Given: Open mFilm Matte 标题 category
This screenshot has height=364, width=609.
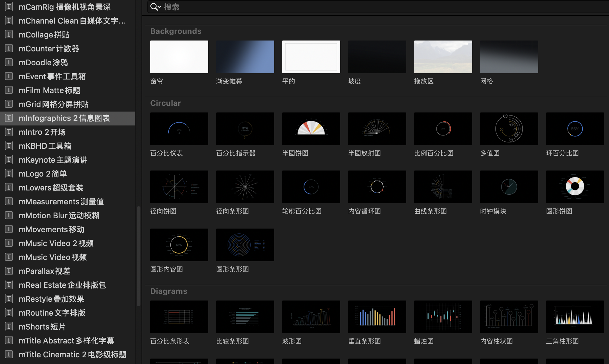Looking at the screenshot, I should click(67, 90).
